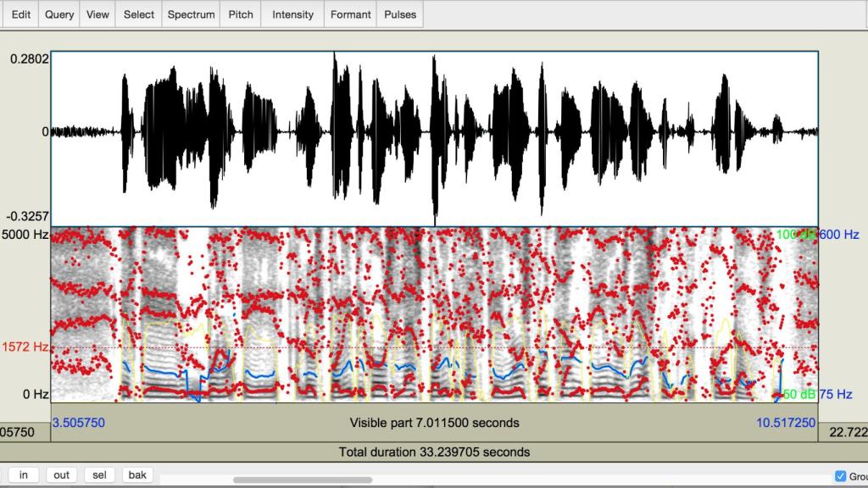Zoom out with the 'out' button
The image size is (868, 488).
point(62,474)
